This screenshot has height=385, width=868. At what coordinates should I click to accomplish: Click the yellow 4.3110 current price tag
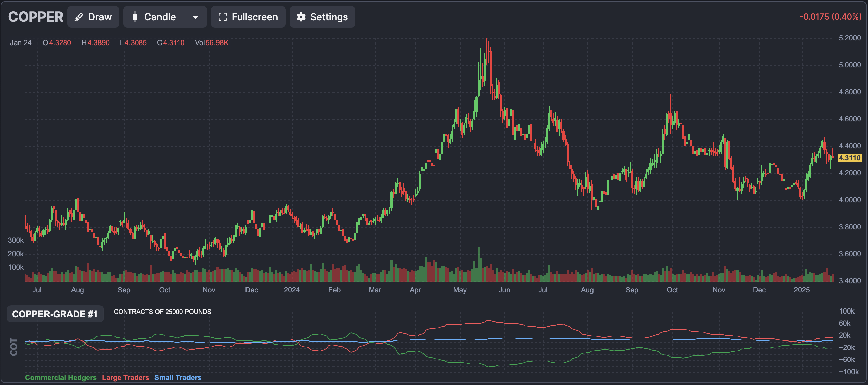(849, 158)
